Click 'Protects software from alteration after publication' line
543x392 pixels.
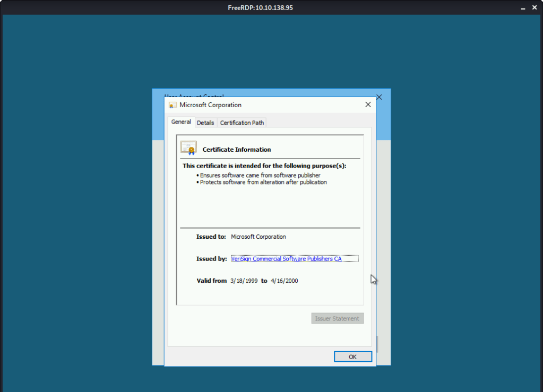coord(263,182)
